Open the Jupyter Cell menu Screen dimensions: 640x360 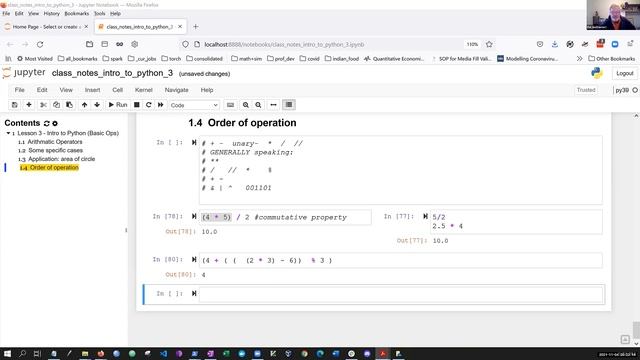point(118,90)
